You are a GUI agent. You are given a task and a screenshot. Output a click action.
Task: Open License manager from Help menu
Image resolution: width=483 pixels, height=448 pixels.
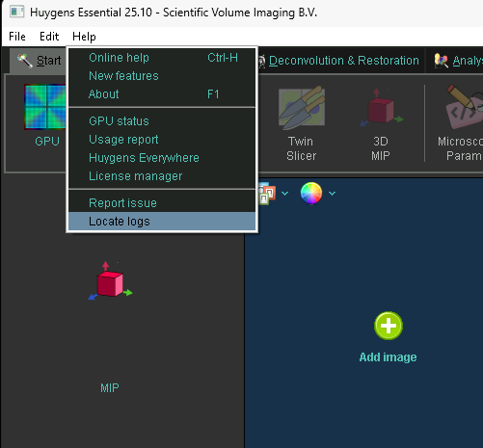162,176
